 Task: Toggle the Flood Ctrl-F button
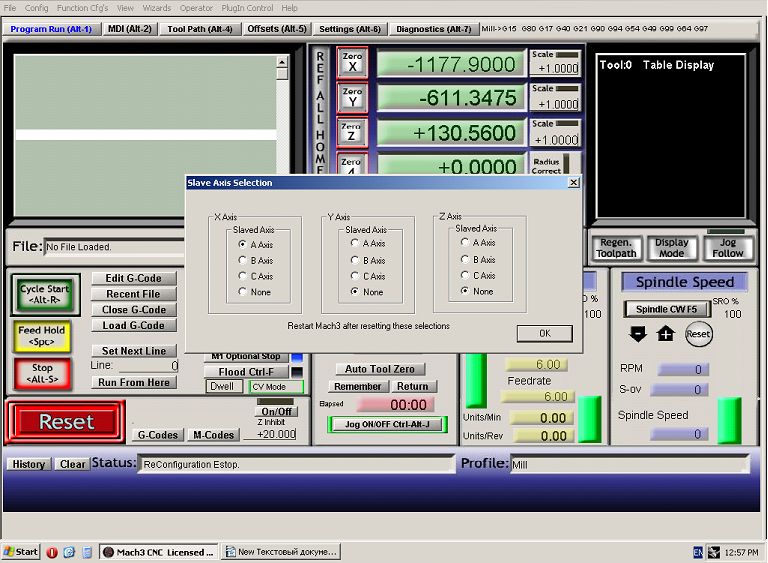coord(246,372)
